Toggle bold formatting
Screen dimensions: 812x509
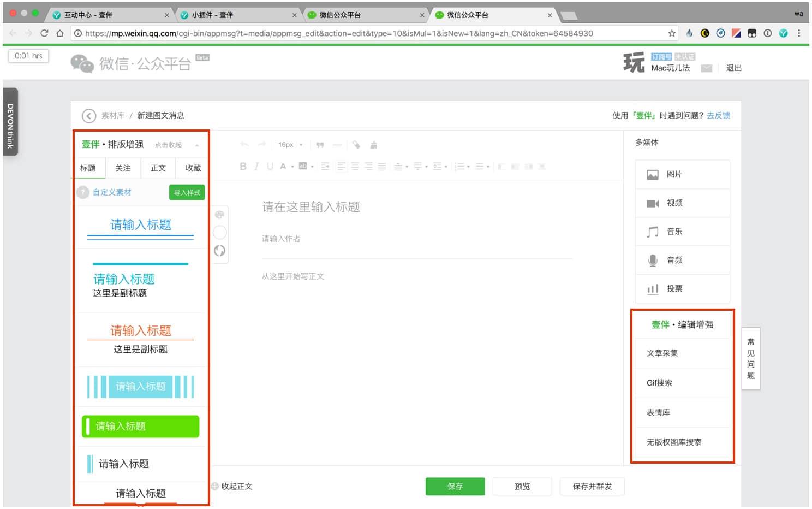(243, 167)
